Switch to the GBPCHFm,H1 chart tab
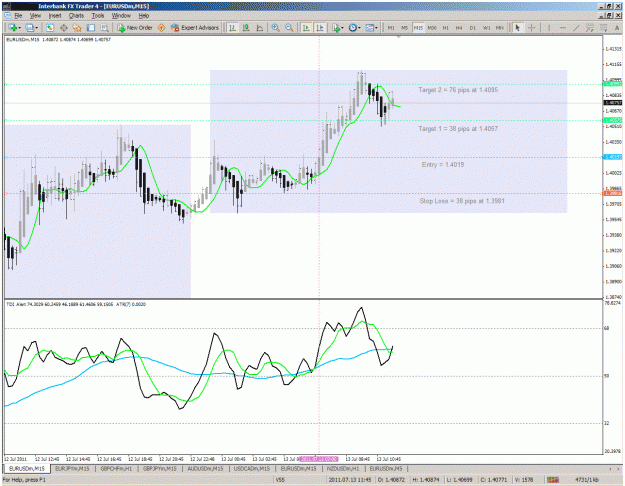 (116, 468)
